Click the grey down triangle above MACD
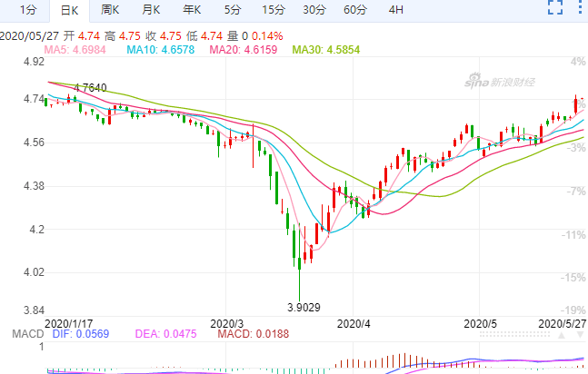Image resolution: width=588 pixels, height=374 pixels. coord(580,335)
